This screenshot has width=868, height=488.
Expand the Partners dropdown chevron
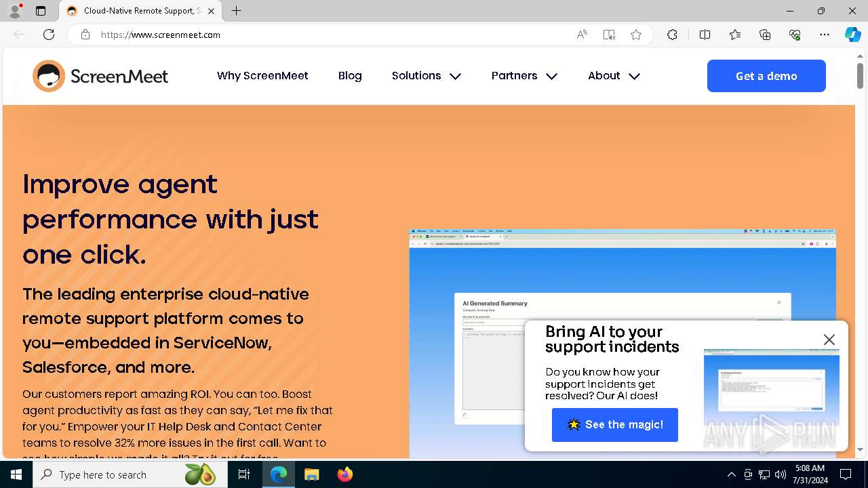tap(551, 77)
